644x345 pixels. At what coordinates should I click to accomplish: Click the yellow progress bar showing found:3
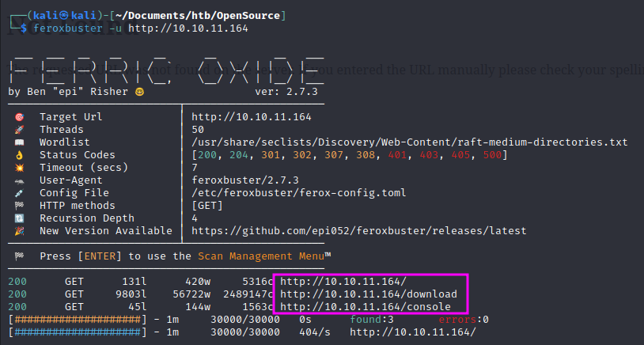point(78,320)
